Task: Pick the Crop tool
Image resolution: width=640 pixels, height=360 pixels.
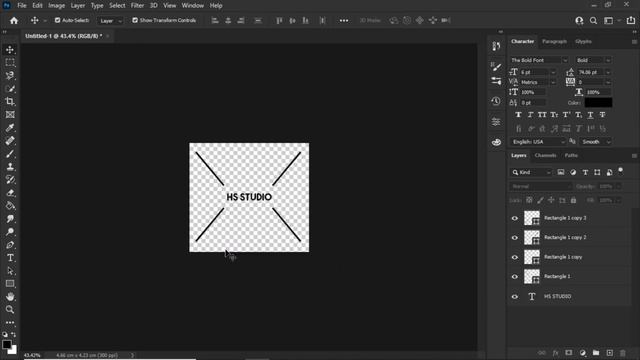Action: [x=10, y=102]
